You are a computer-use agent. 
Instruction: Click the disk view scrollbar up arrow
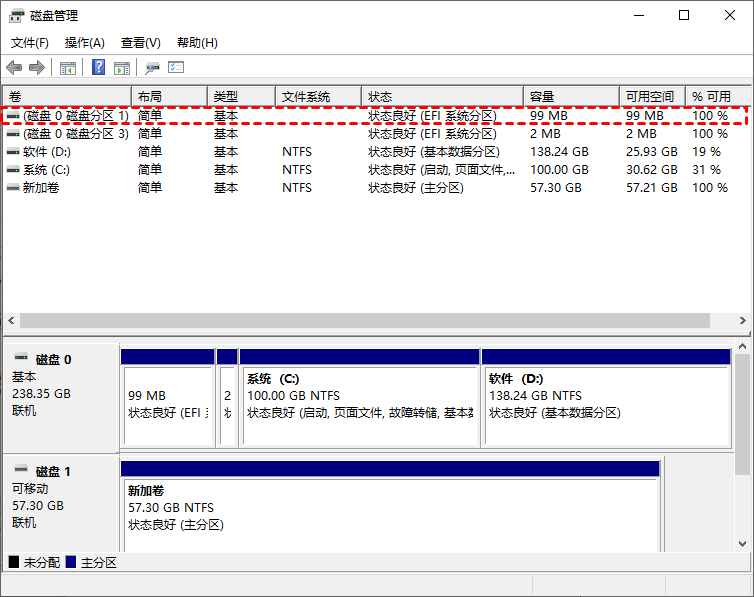tap(742, 346)
